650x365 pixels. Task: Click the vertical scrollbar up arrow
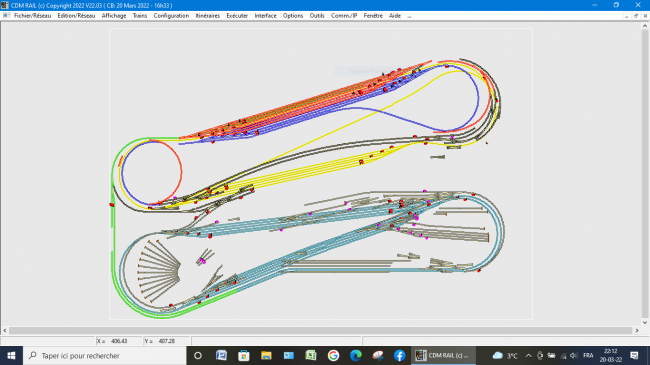coord(645,26)
